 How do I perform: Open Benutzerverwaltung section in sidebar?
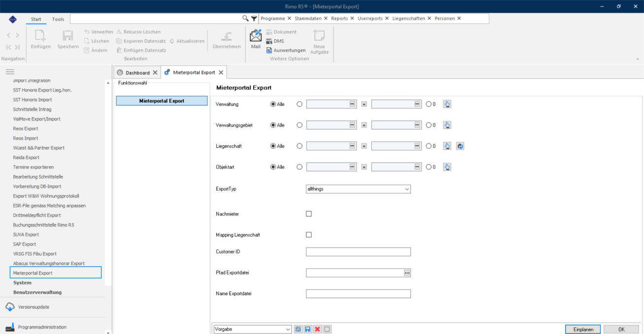click(37, 292)
